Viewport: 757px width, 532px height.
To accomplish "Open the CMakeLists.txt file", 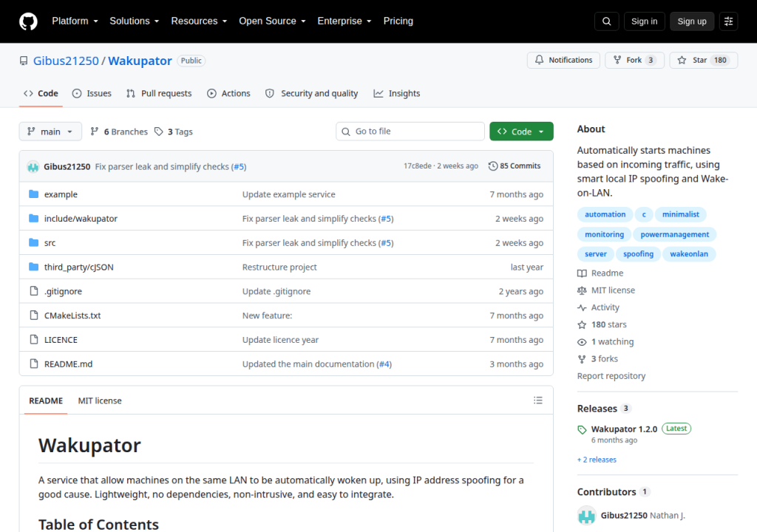I will [x=72, y=316].
